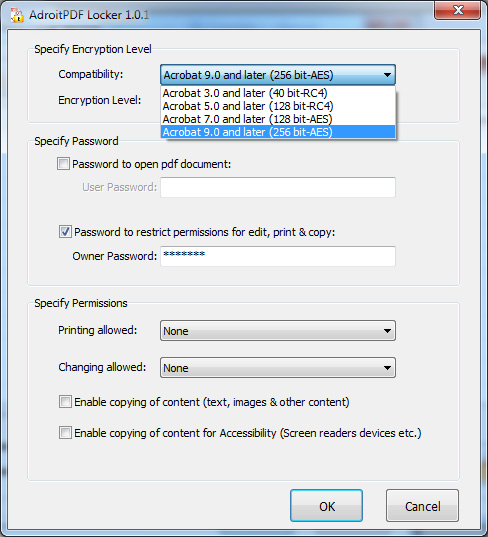Image resolution: width=488 pixels, height=537 pixels.
Task: Enable Password to open pdf document checkbox
Action: [63, 164]
